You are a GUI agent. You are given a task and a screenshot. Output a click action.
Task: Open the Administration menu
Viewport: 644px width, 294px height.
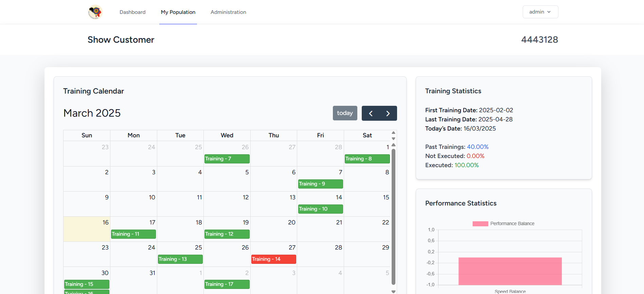228,12
